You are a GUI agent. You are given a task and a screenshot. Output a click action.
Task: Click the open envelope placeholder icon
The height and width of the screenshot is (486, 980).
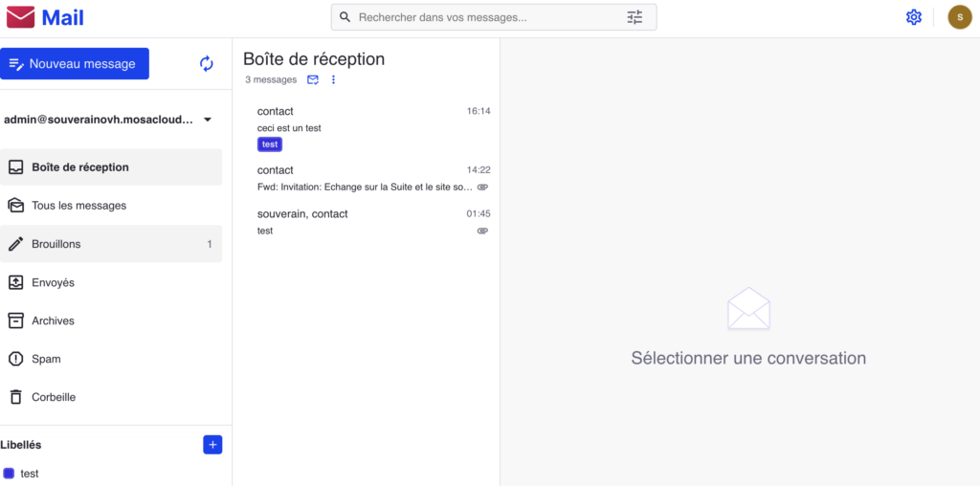pos(748,309)
